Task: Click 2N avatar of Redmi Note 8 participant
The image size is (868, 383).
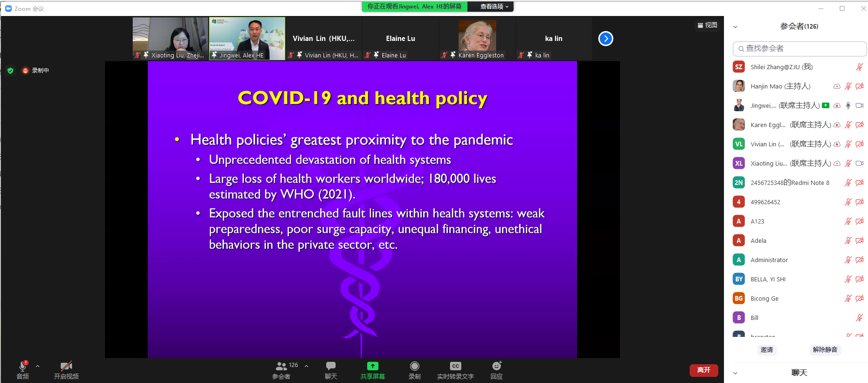Action: [x=739, y=183]
